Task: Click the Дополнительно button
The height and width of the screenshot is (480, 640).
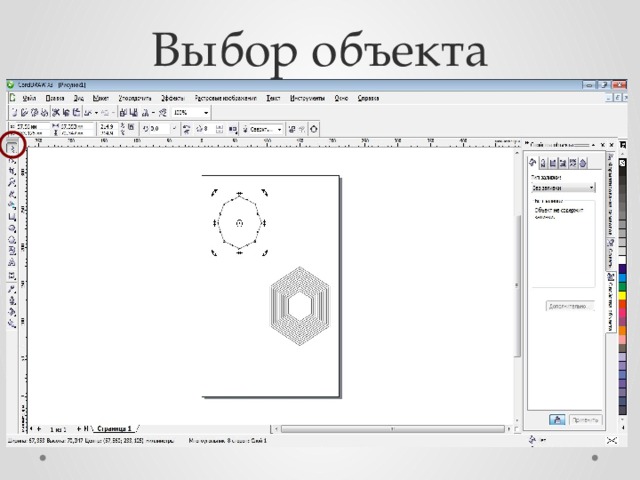Action: (570, 306)
